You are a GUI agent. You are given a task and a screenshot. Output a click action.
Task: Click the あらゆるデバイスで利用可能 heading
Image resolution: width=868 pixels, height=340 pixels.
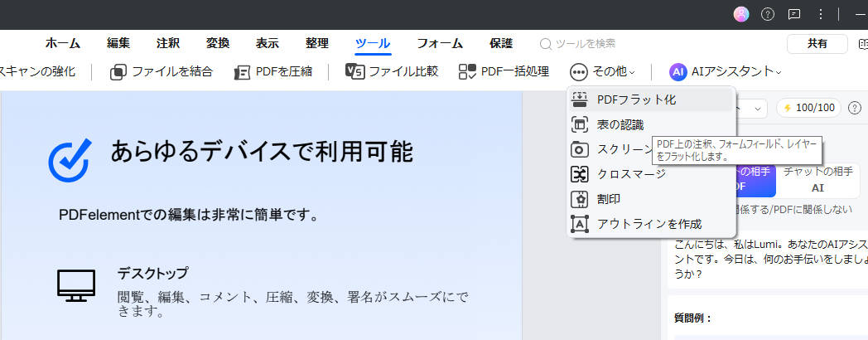[x=262, y=151]
